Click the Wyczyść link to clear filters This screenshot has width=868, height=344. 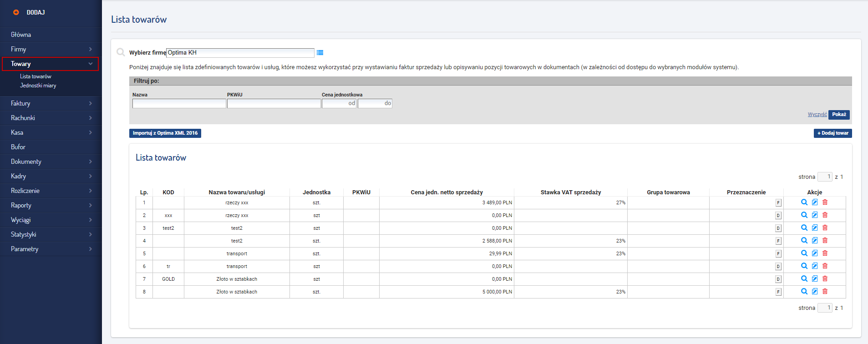(x=817, y=114)
